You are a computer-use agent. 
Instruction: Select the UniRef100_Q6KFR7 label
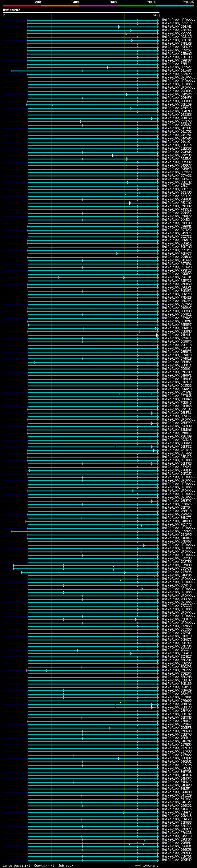[177, 501]
